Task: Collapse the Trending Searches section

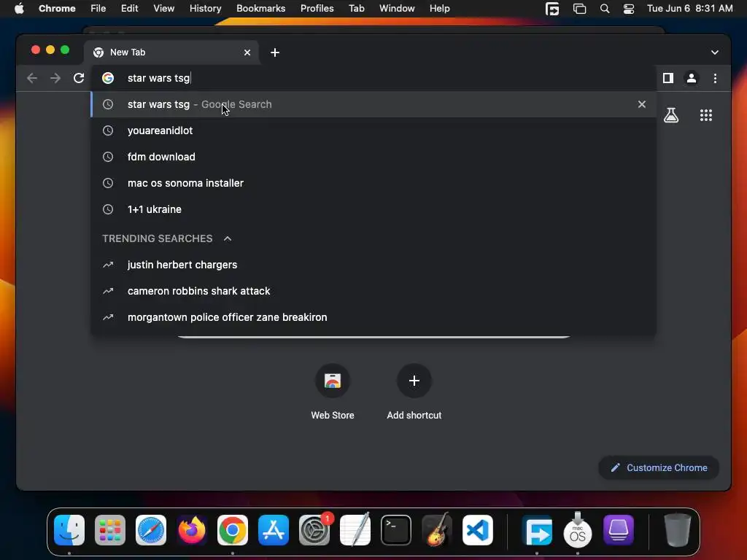Action: click(x=228, y=238)
